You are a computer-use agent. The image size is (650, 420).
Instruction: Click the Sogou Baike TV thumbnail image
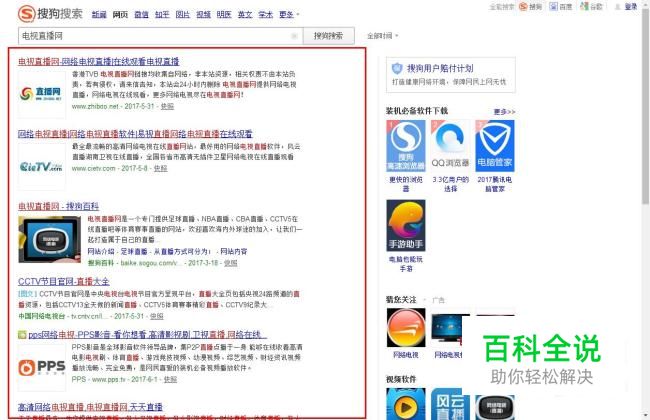tap(50, 240)
